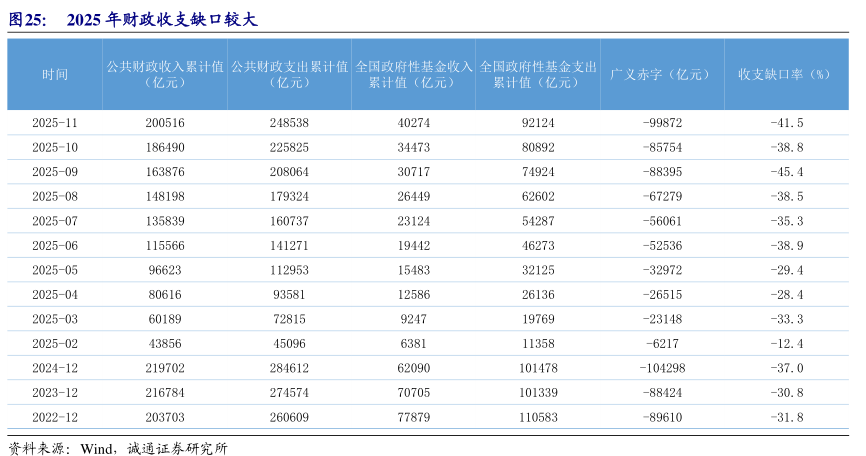Click the 2025-06 row label
The height and width of the screenshot is (456, 866).
coord(55,245)
